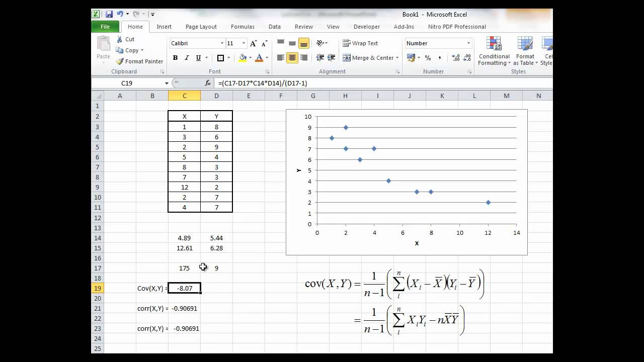Viewport: 644px width, 362px height.
Task: Click the Conditional Formatting button
Action: 494,52
